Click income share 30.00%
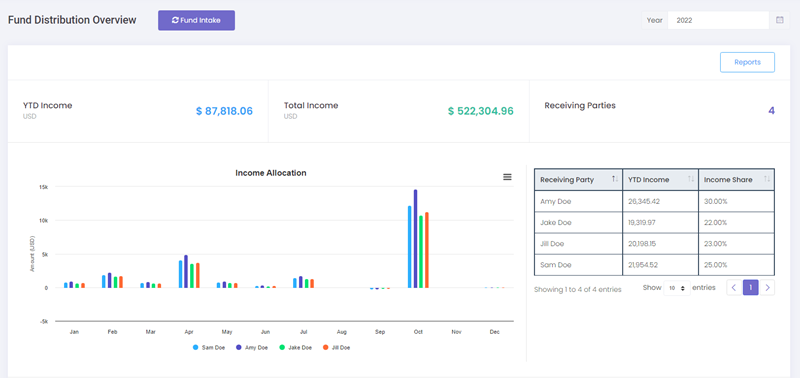The image size is (800, 378). (715, 201)
